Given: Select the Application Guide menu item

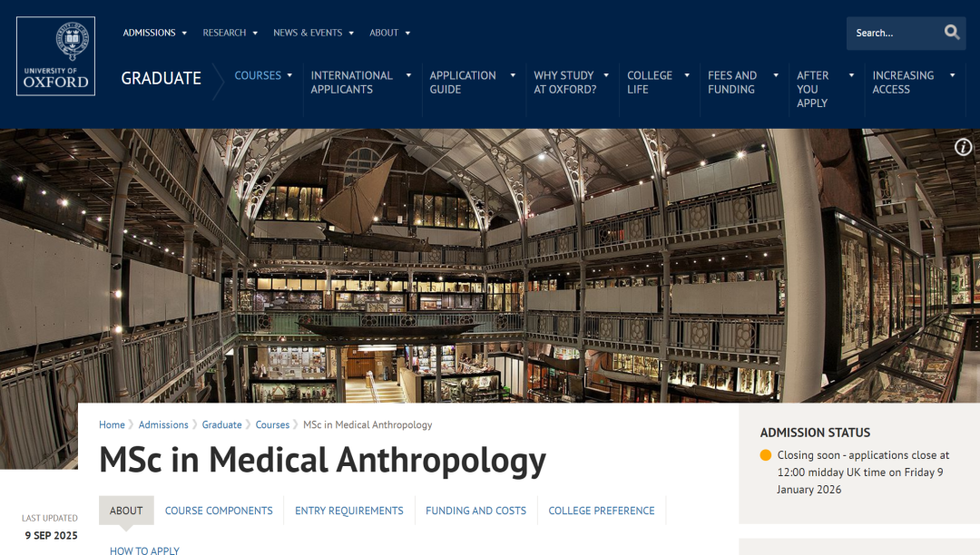Looking at the screenshot, I should click(463, 83).
